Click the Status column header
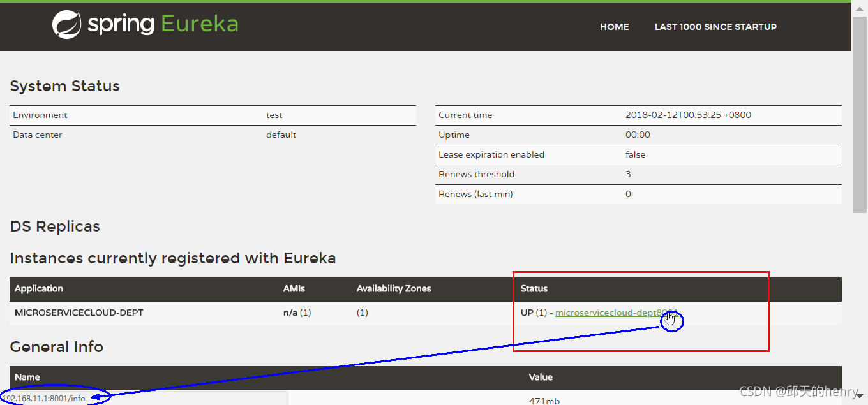 pyautogui.click(x=534, y=289)
